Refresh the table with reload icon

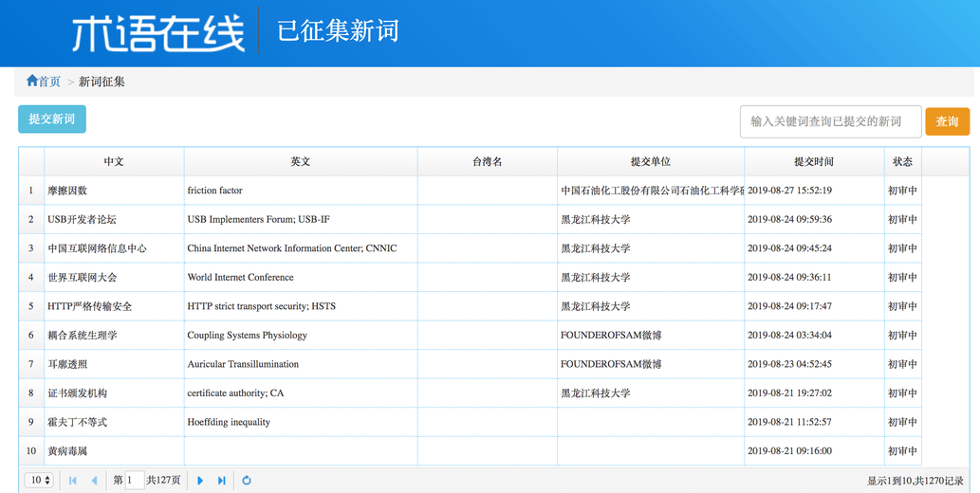(247, 481)
